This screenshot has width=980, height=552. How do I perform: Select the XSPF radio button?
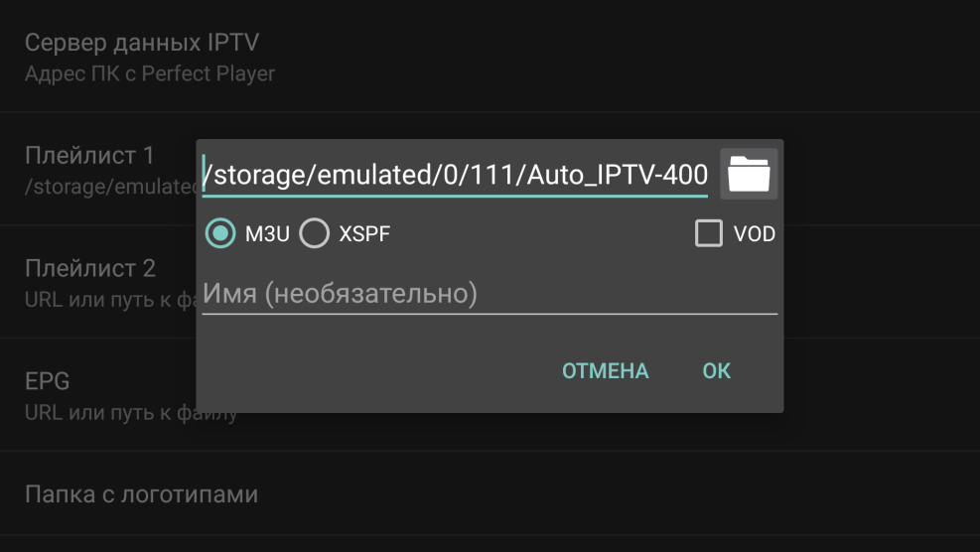pos(315,234)
